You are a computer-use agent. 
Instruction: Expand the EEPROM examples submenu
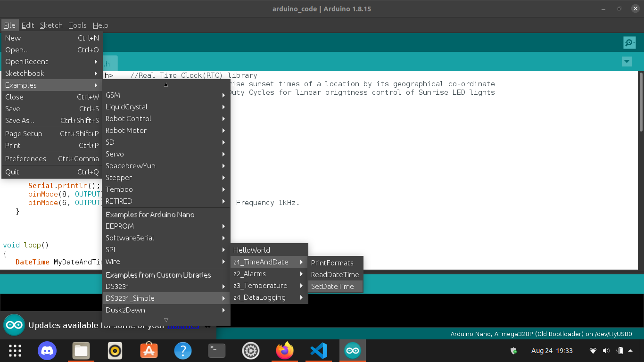(166, 226)
